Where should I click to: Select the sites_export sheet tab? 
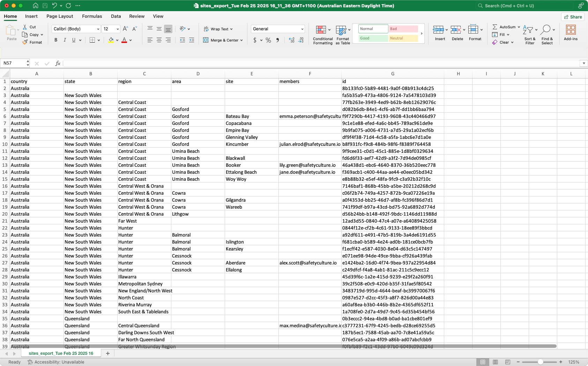61,353
